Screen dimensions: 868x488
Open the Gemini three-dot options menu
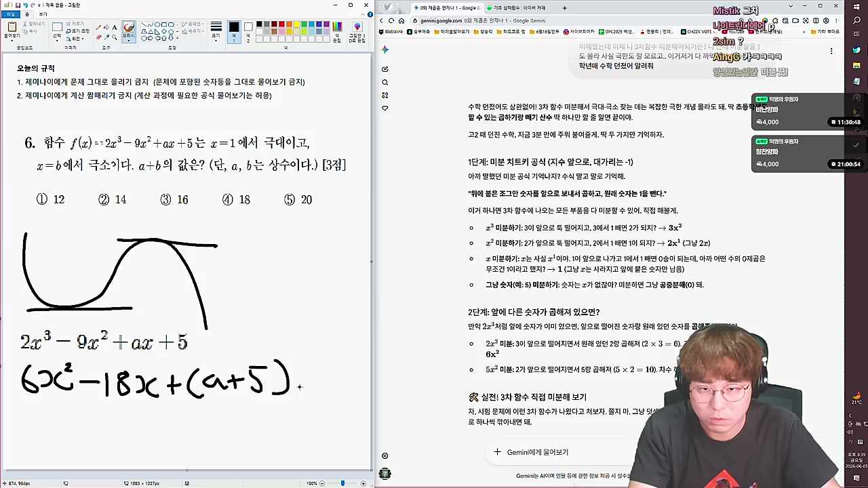point(831,51)
